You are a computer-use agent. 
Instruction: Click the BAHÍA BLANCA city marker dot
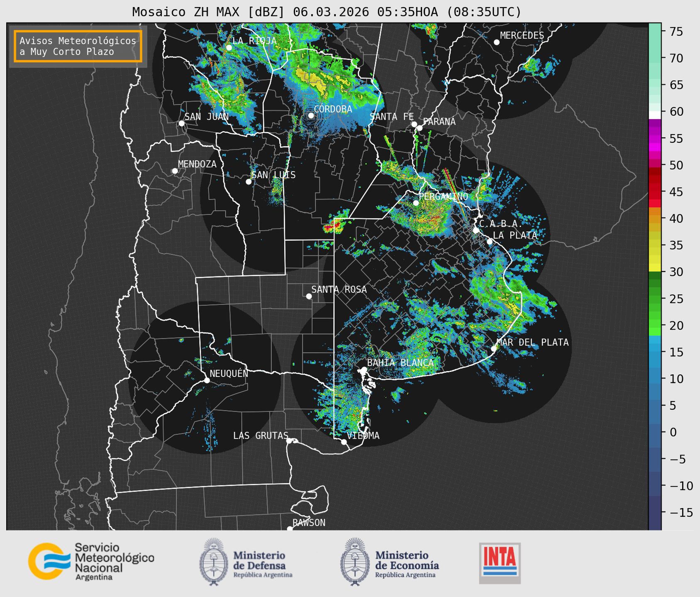point(364,369)
